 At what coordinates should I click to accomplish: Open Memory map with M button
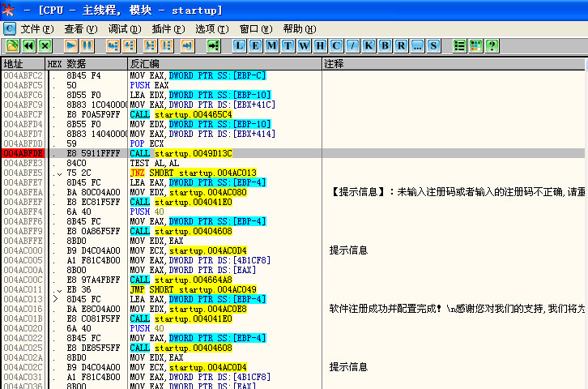(271, 45)
